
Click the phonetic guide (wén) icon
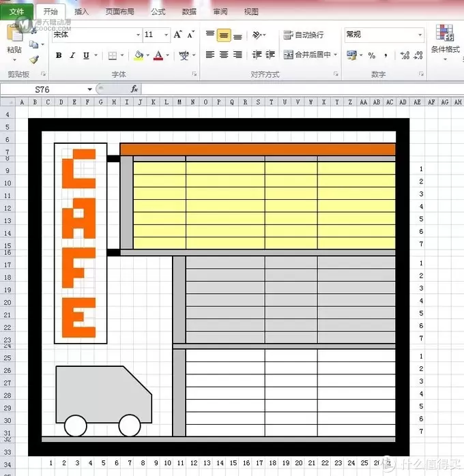[184, 55]
